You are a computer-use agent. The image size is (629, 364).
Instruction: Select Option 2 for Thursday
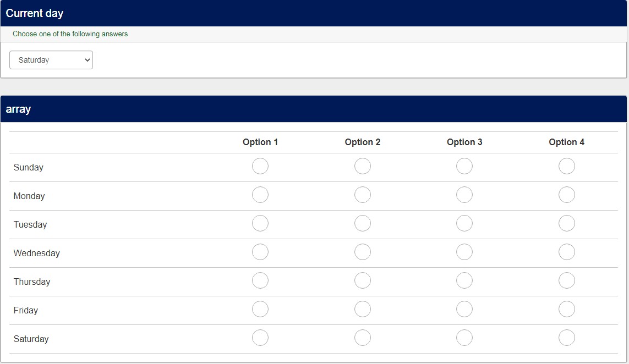(x=363, y=280)
